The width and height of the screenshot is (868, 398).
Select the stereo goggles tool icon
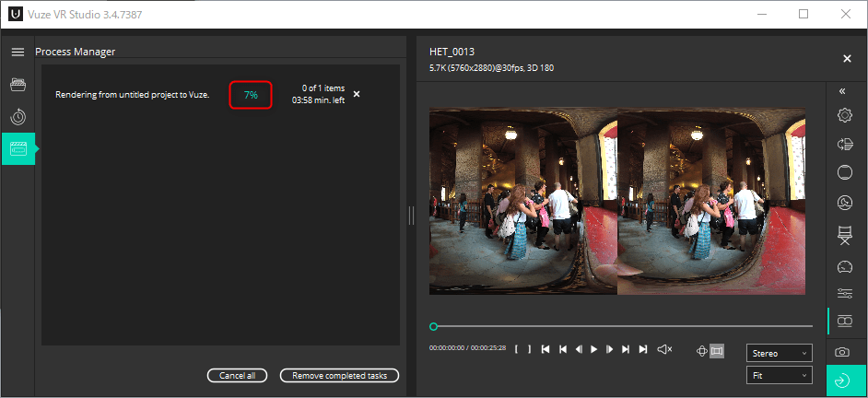(x=844, y=321)
